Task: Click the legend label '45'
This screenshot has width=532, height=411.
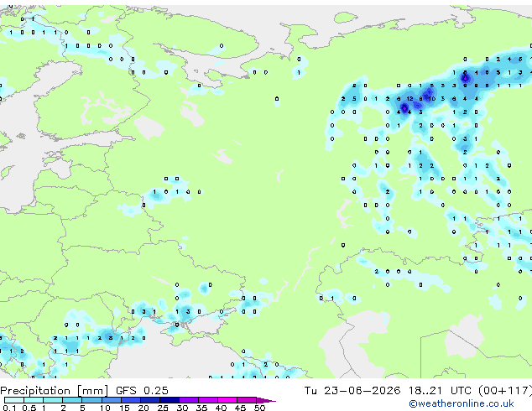Action: (240, 408)
